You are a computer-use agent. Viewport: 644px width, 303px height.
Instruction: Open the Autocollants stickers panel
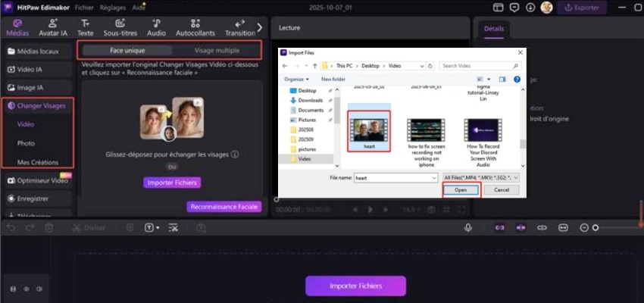195,28
